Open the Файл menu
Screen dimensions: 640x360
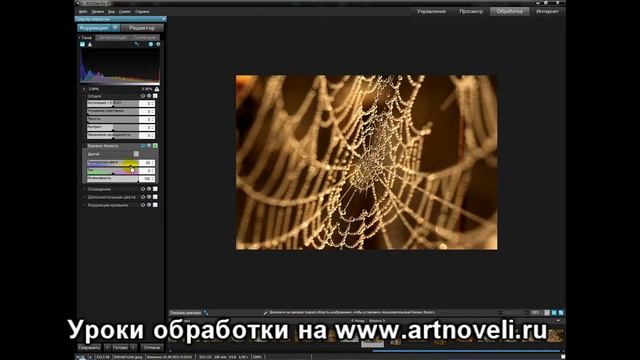83,12
